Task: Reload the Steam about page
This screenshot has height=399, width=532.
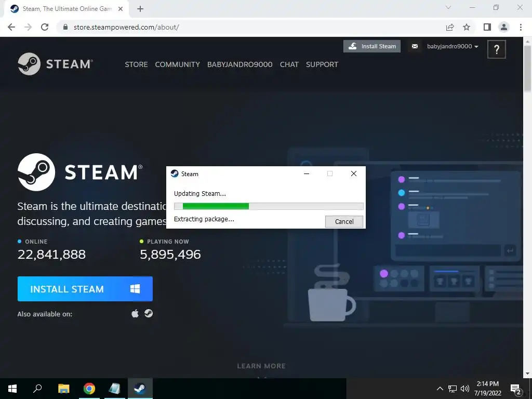Action: tap(45, 27)
